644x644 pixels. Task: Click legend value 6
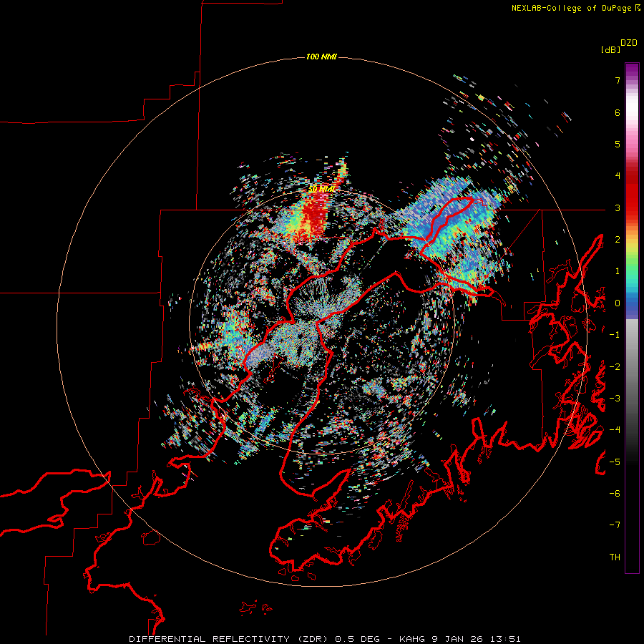[x=618, y=112]
